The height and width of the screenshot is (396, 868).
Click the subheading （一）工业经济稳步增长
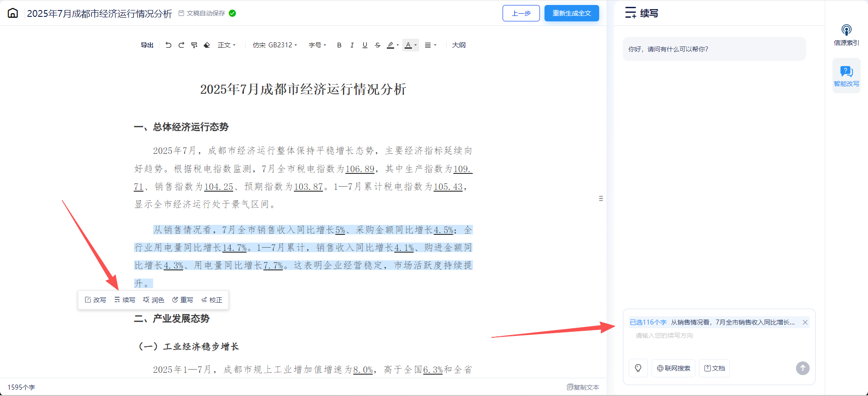click(188, 346)
